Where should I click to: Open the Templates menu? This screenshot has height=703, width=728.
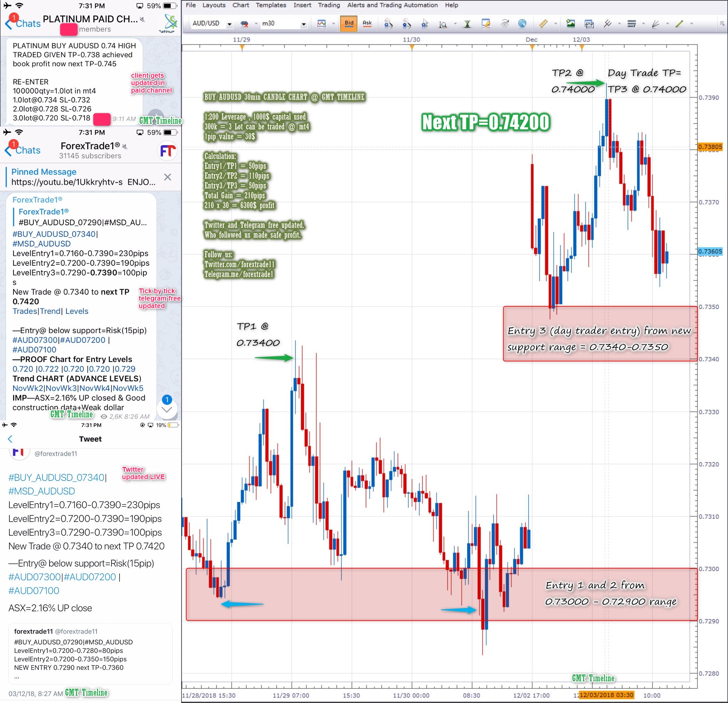click(x=271, y=5)
